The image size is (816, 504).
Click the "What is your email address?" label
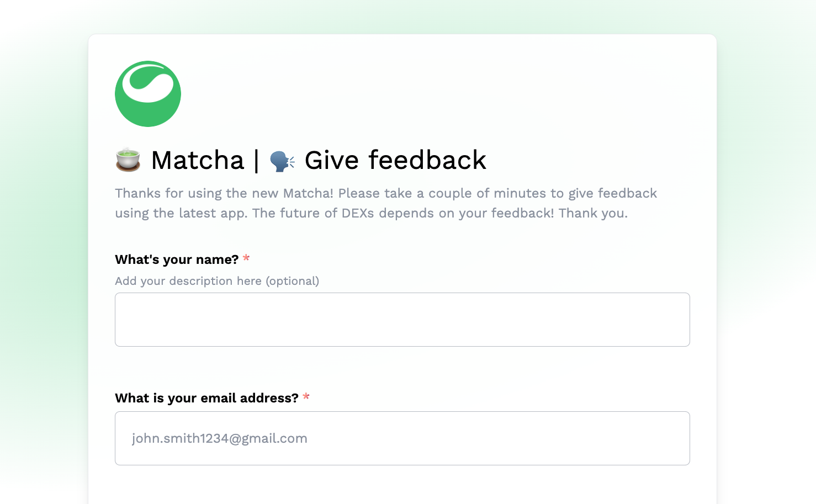(206, 398)
